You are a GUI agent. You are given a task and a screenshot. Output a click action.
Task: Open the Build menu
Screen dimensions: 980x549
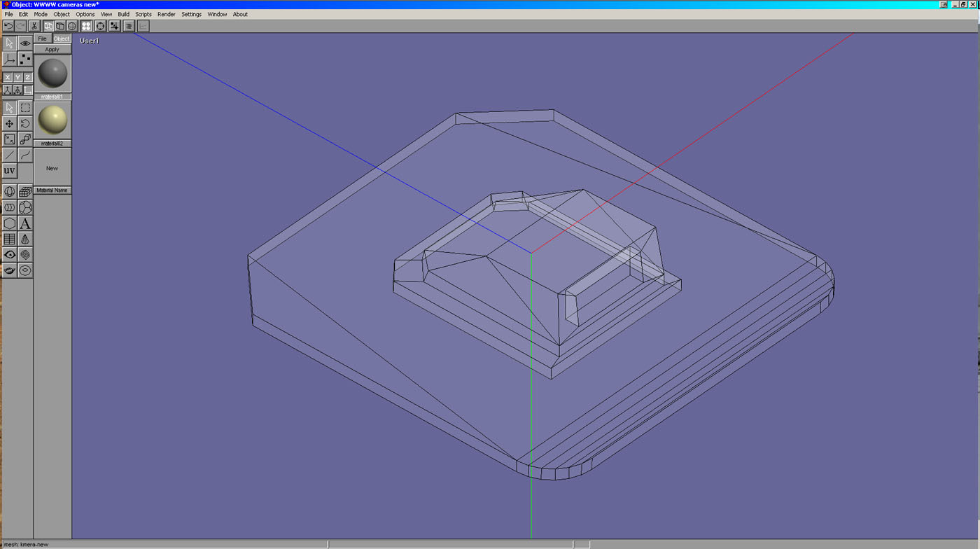[x=123, y=14]
